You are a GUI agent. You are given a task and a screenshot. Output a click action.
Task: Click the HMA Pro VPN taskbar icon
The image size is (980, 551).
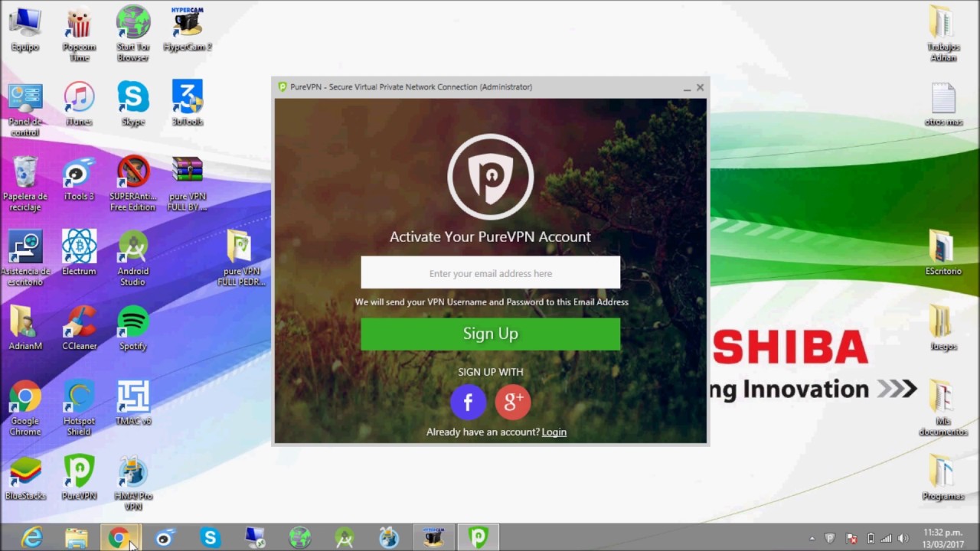389,538
